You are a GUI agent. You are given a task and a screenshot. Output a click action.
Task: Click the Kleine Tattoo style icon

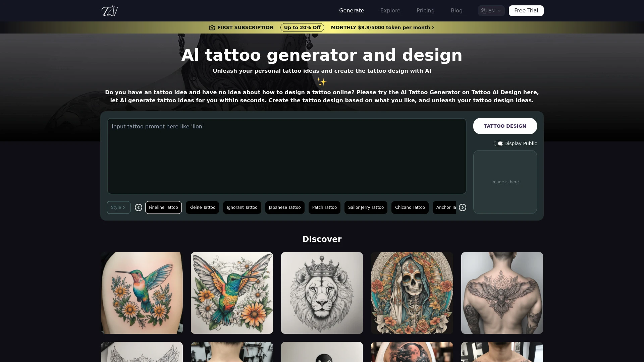[x=202, y=207]
